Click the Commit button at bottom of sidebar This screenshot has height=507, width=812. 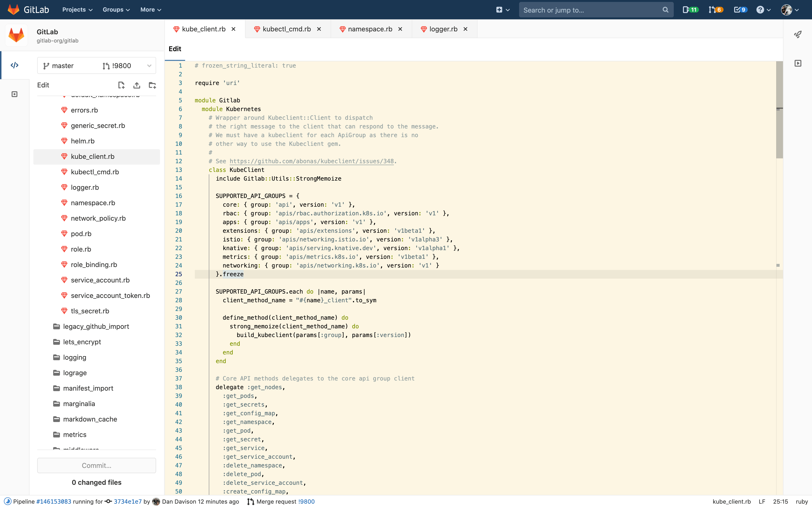pyautogui.click(x=96, y=465)
